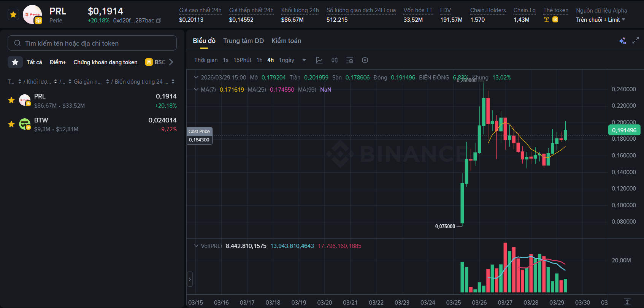Click the search magnifier icon

[x=17, y=43]
